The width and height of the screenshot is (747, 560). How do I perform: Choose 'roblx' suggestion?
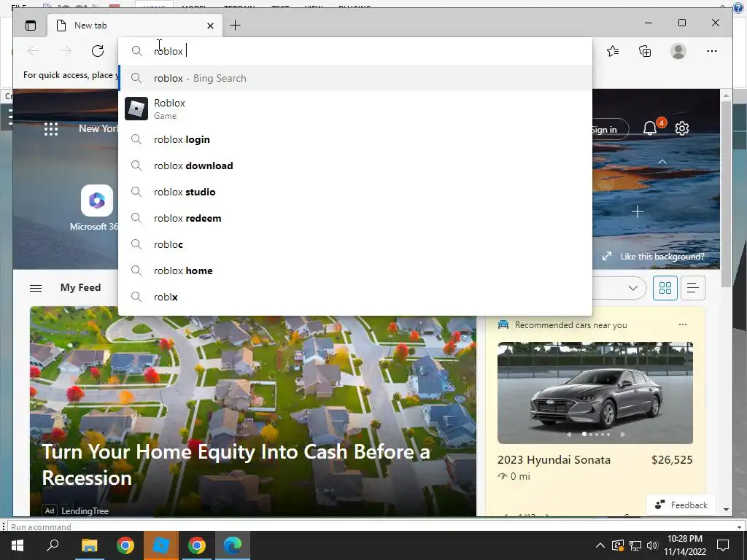pyautogui.click(x=355, y=297)
